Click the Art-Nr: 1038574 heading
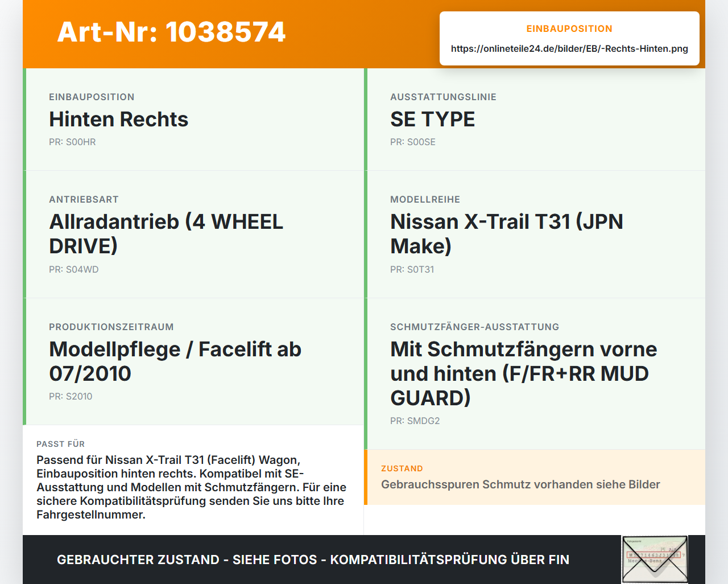The height and width of the screenshot is (584, 728). point(171,32)
